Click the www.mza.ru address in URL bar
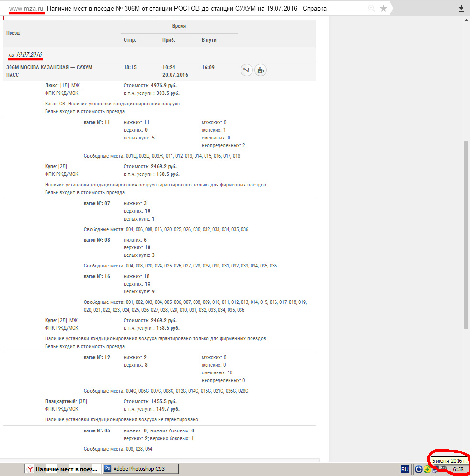Viewport: 470px width, 476px height. pos(27,8)
